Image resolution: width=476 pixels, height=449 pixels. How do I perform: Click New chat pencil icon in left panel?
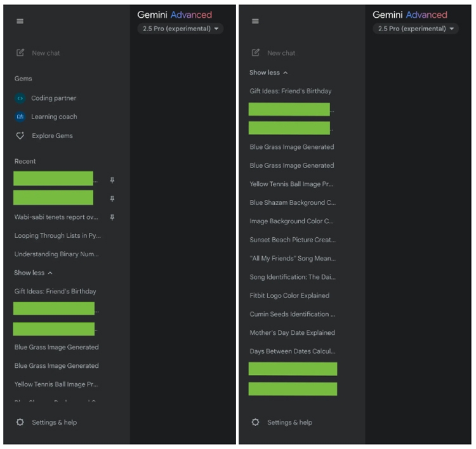[20, 53]
